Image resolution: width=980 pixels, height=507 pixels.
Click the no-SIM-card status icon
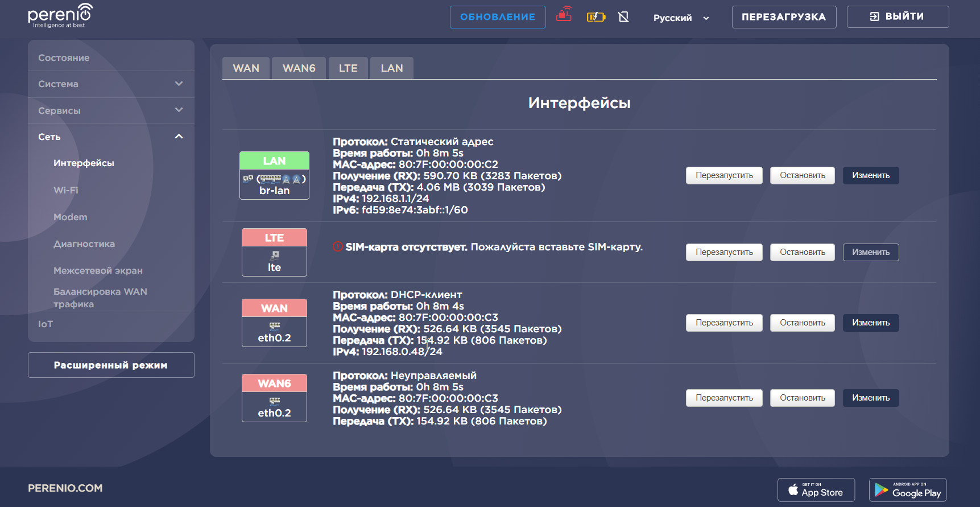[x=624, y=17]
